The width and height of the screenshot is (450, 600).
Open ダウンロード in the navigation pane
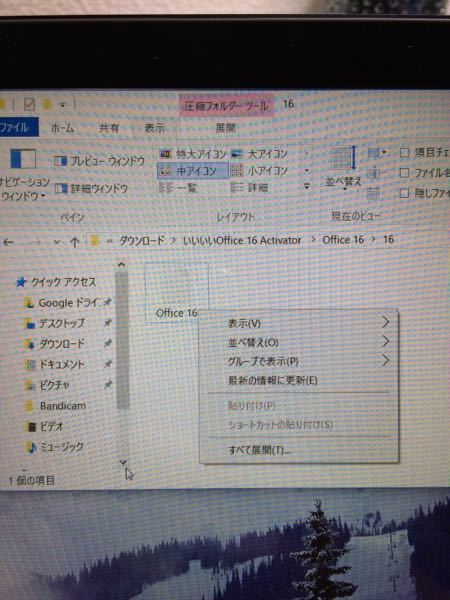pyautogui.click(x=55, y=344)
